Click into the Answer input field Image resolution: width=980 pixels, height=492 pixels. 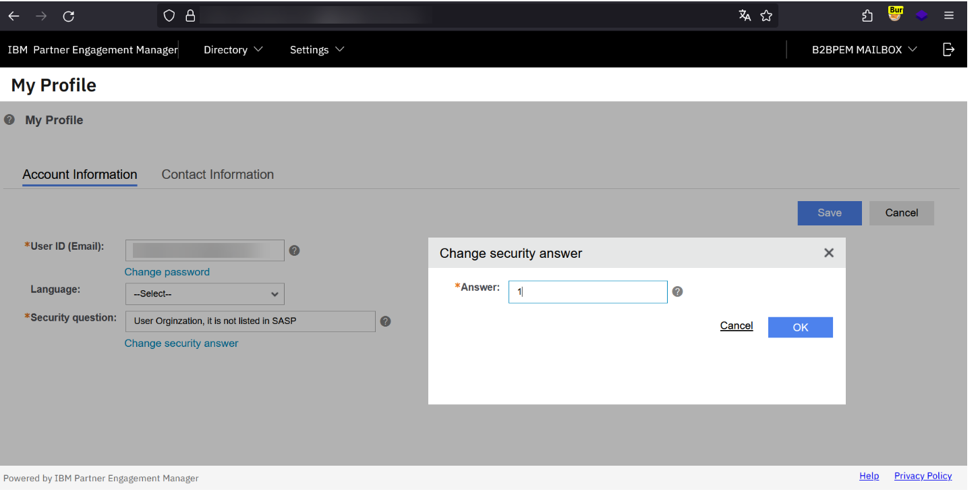click(587, 292)
